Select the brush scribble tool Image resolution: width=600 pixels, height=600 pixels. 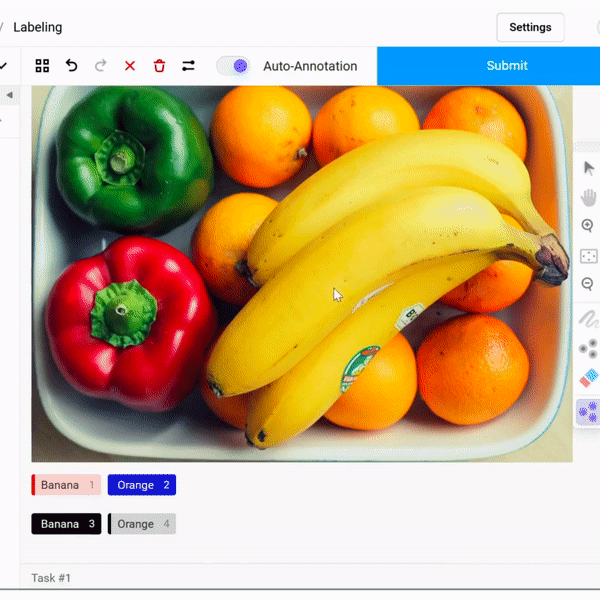(589, 319)
